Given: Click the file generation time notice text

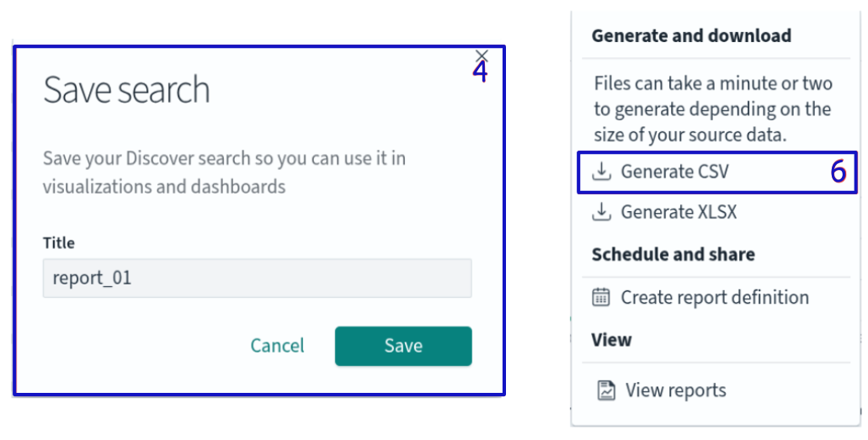Looking at the screenshot, I should (x=712, y=109).
